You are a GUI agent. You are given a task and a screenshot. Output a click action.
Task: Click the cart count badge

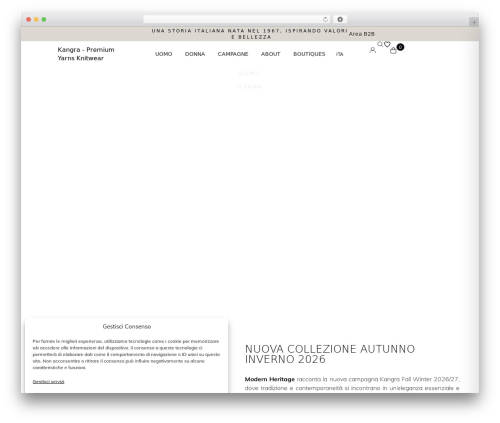coord(400,47)
